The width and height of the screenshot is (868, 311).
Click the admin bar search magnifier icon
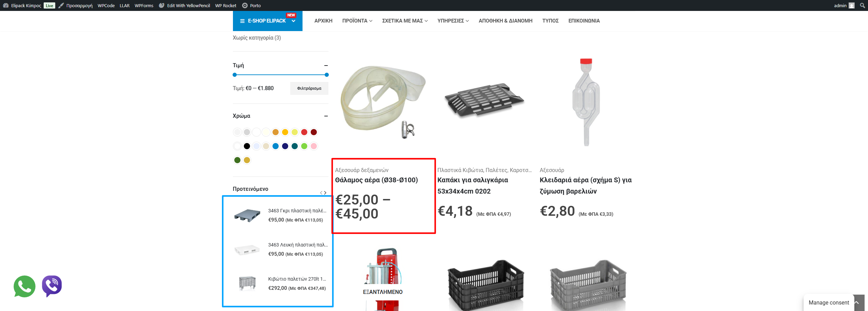[863, 5]
